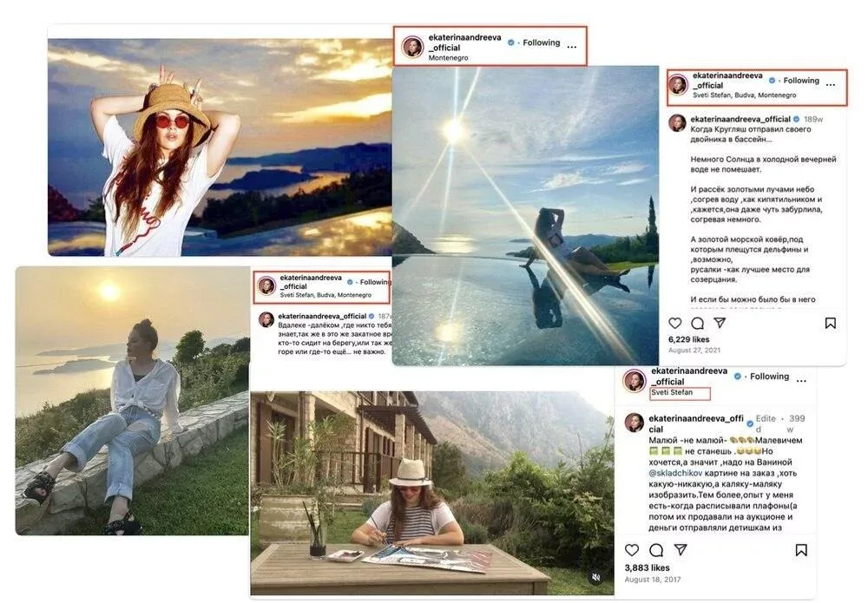This screenshot has height=603, width=868.
Task: Bookmark the August 27, 2021 post
Action: coord(831,323)
